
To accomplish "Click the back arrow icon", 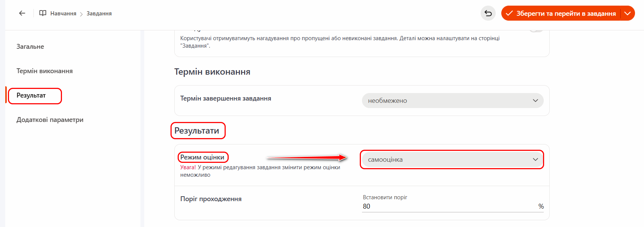I will [x=22, y=13].
